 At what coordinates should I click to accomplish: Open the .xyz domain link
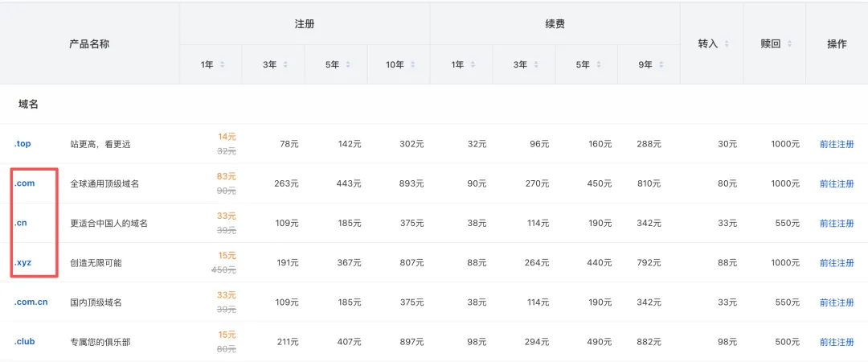23,263
